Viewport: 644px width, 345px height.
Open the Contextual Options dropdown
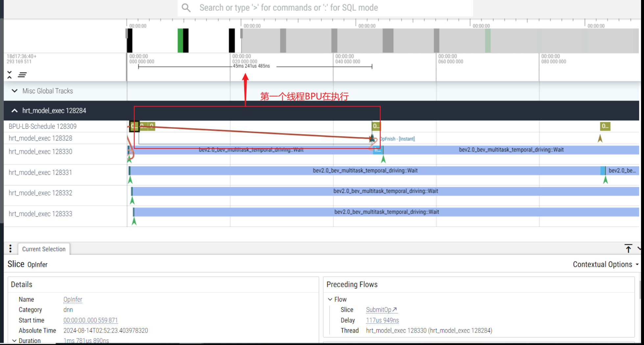click(x=605, y=264)
